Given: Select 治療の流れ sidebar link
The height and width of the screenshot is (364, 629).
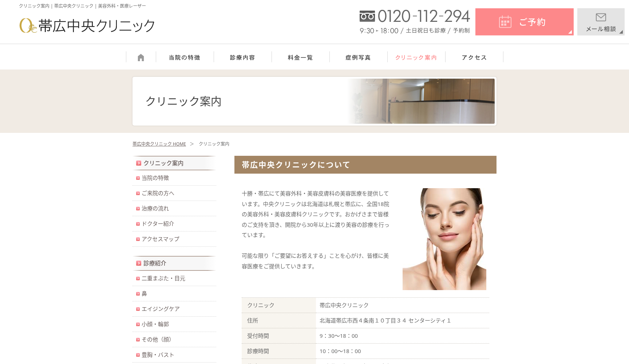Looking at the screenshot, I should (x=155, y=209).
